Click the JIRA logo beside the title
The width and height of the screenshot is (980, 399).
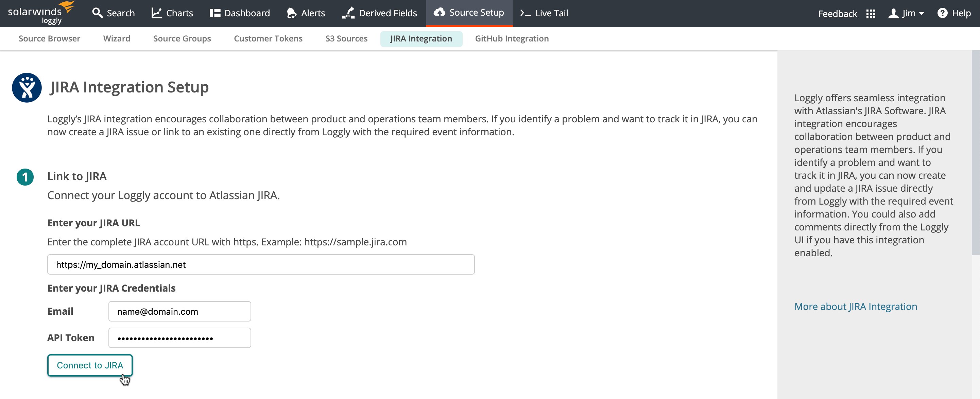pos(27,87)
